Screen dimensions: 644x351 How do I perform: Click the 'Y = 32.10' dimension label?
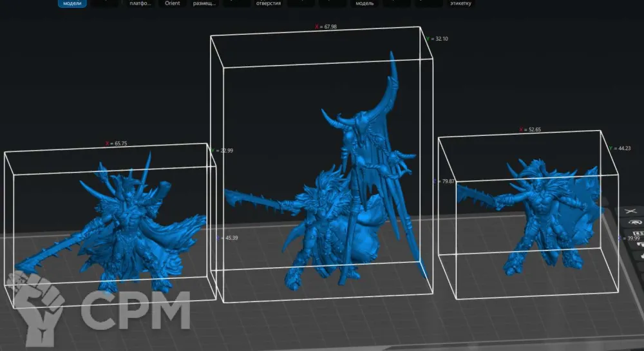pos(437,39)
